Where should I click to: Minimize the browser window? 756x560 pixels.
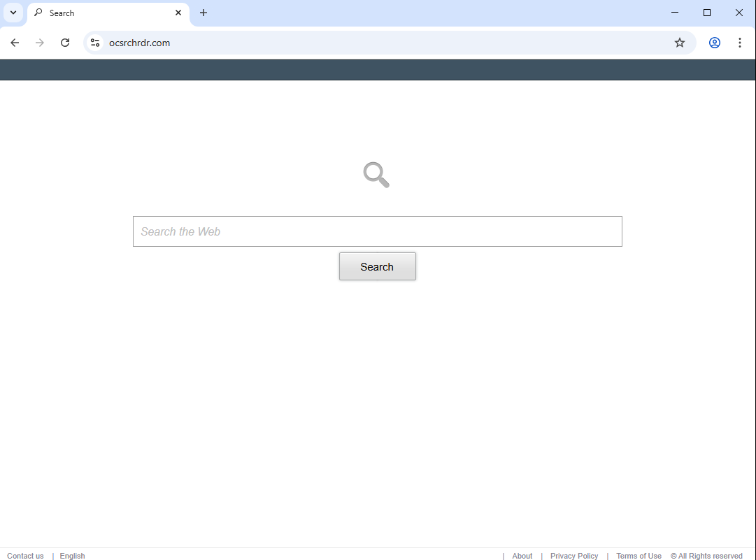click(675, 13)
